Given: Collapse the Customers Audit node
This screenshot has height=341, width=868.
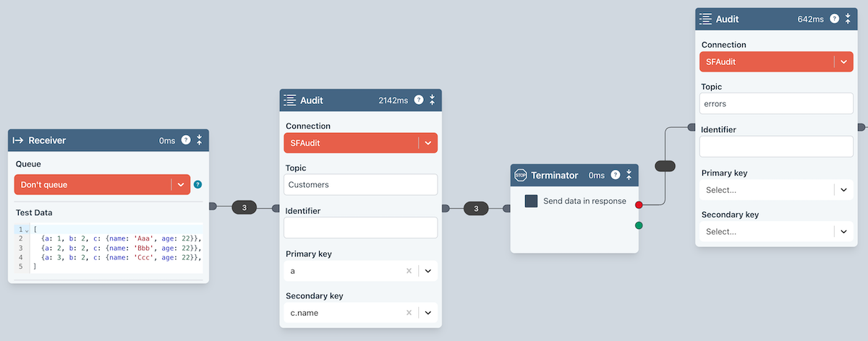Looking at the screenshot, I should click(x=432, y=100).
